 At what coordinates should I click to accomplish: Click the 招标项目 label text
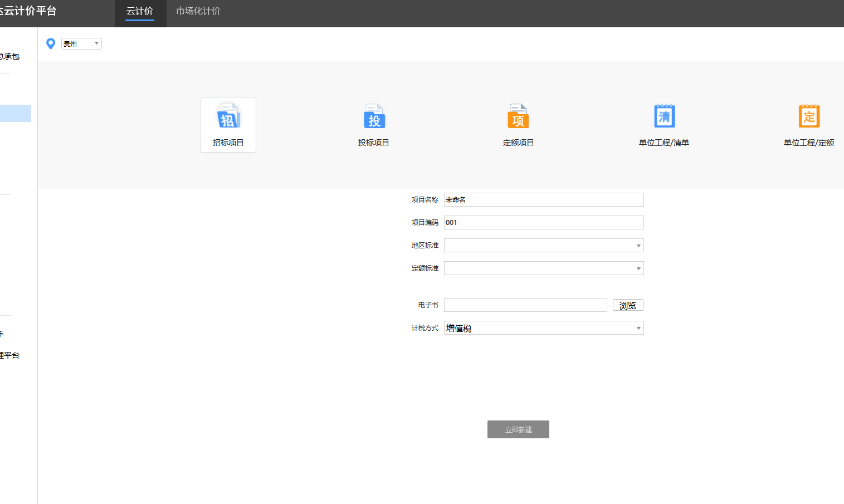[x=228, y=143]
